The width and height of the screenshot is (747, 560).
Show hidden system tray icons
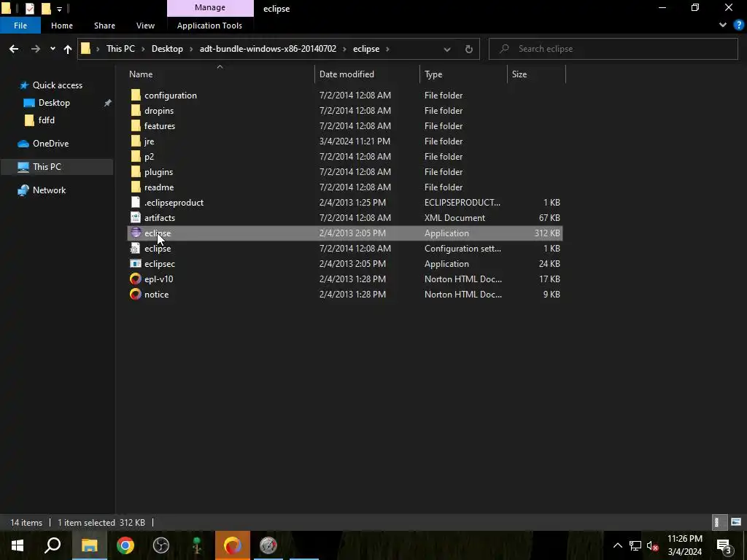point(617,545)
